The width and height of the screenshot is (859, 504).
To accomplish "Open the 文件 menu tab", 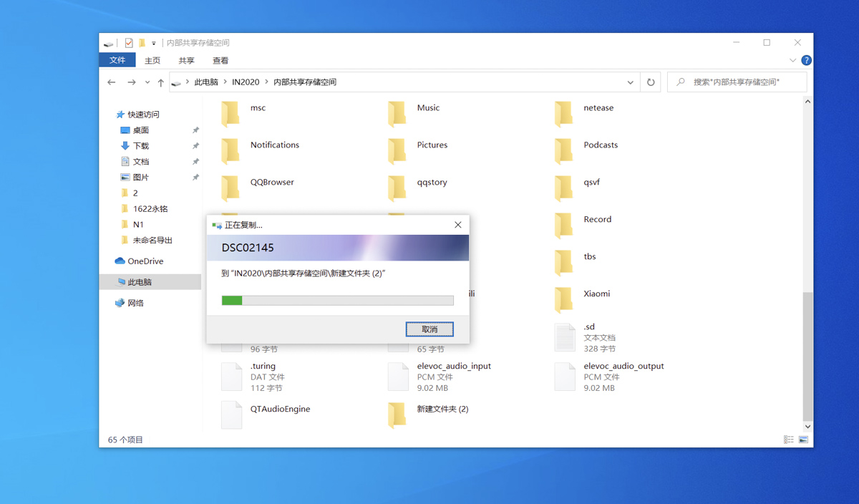I will click(x=117, y=61).
